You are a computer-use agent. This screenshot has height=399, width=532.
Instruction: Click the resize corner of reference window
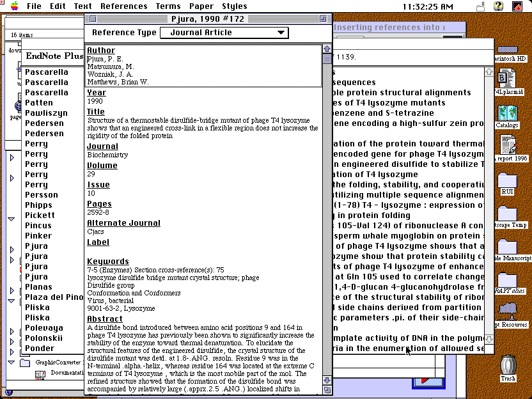coord(327,390)
